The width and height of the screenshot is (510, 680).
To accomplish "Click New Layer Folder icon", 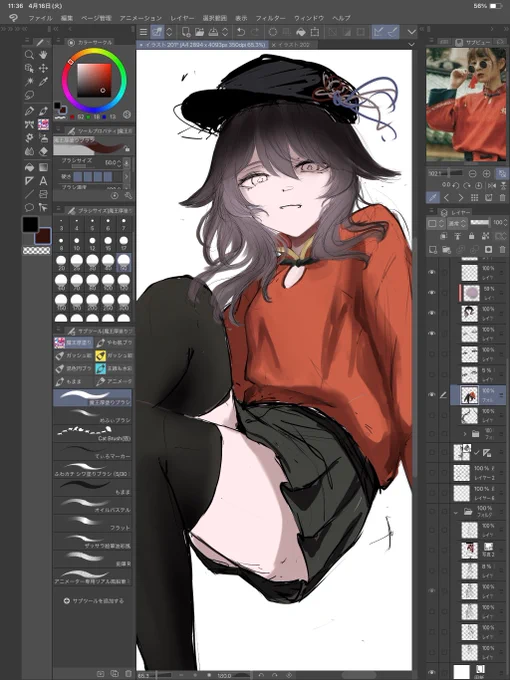I will tap(446, 249).
